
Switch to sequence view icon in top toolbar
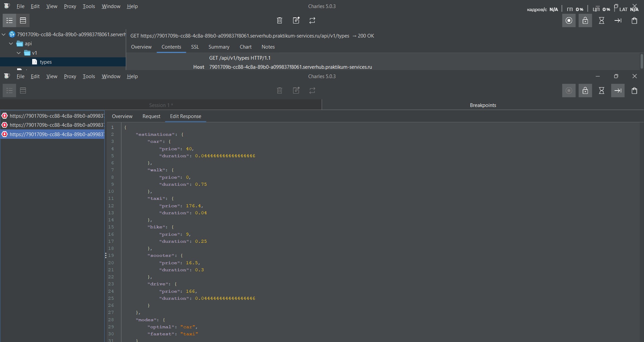coord(23,20)
